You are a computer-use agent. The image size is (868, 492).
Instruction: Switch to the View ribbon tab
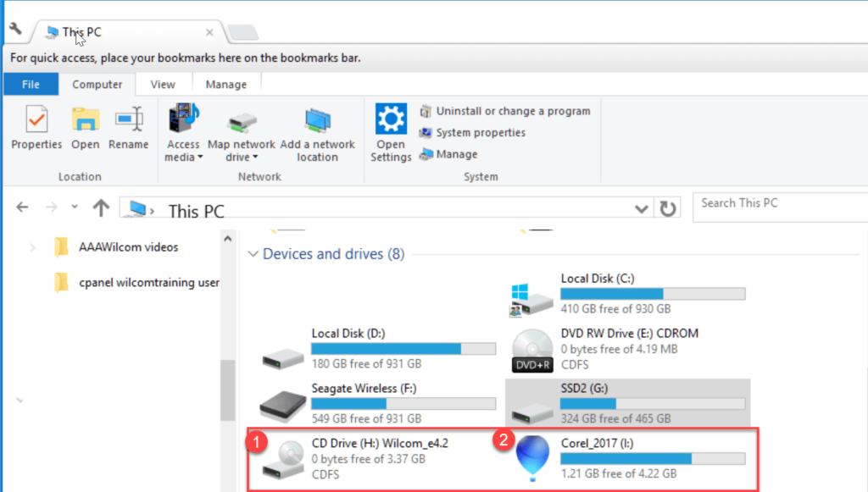tap(163, 84)
